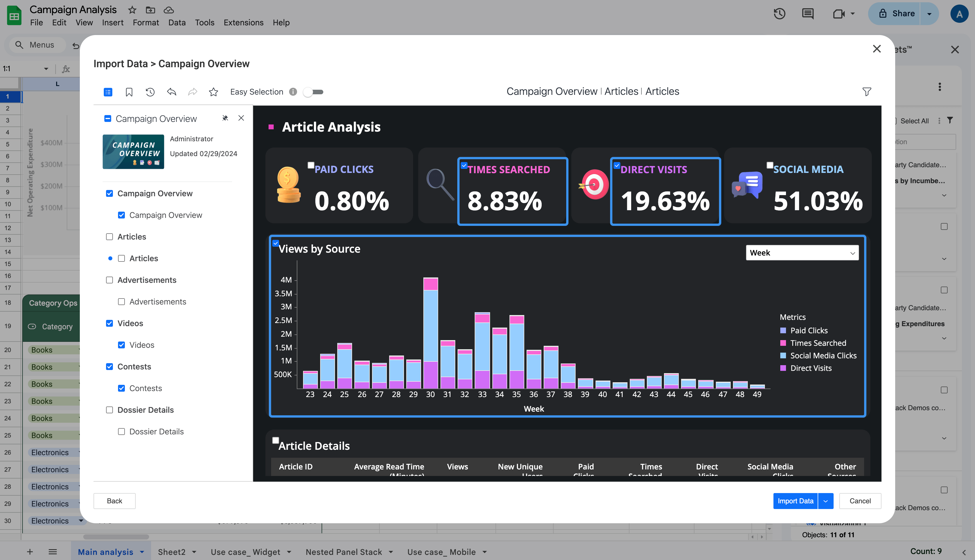Click the info icon next to Easy Selection
The width and height of the screenshot is (975, 560).
click(x=293, y=92)
